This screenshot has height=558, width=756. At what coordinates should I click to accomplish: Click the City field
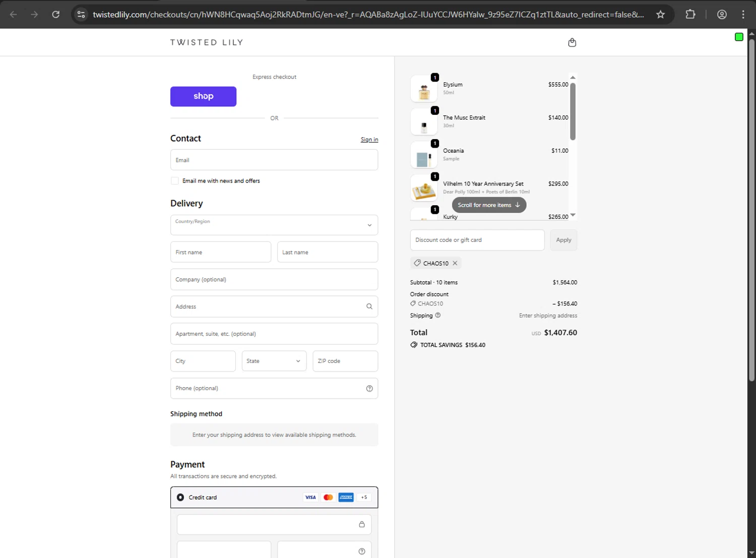(x=203, y=361)
